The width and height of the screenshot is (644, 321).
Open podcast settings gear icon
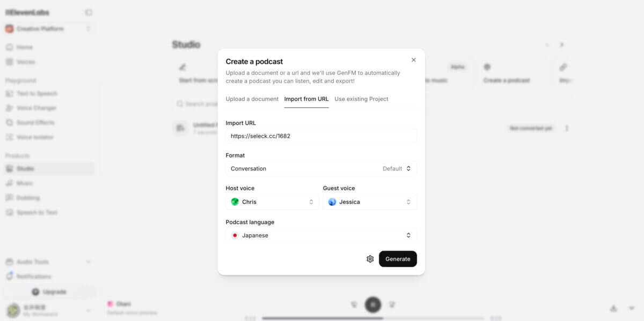tap(370, 259)
